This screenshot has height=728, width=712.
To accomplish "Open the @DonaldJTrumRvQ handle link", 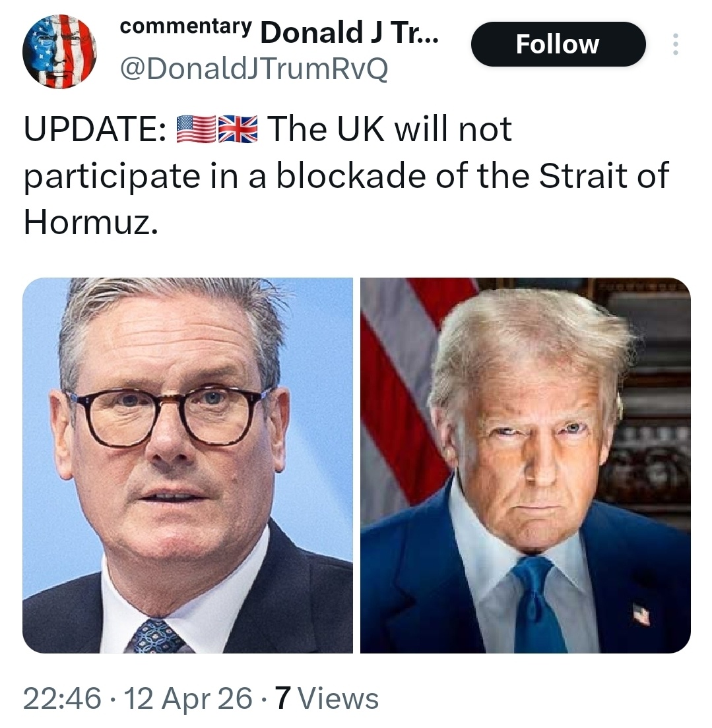I will point(254,69).
